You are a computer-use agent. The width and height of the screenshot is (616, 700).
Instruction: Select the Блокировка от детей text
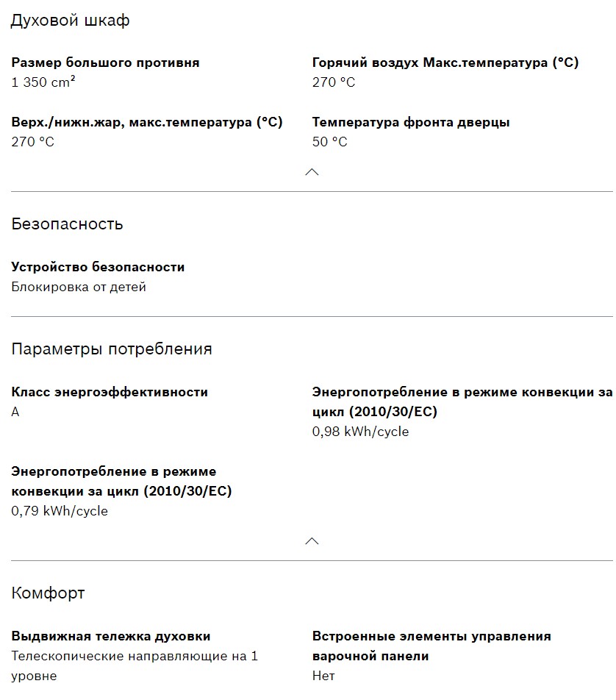[79, 287]
